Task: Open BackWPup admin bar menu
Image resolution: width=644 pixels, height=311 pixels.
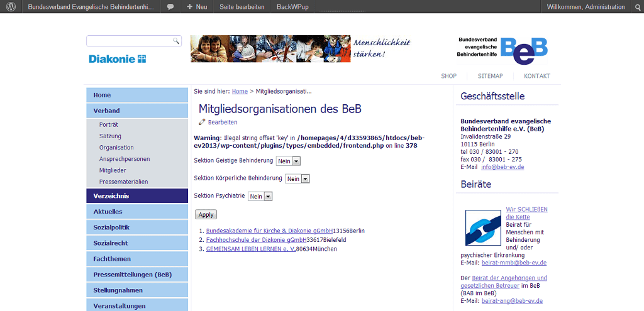Action: [292, 7]
